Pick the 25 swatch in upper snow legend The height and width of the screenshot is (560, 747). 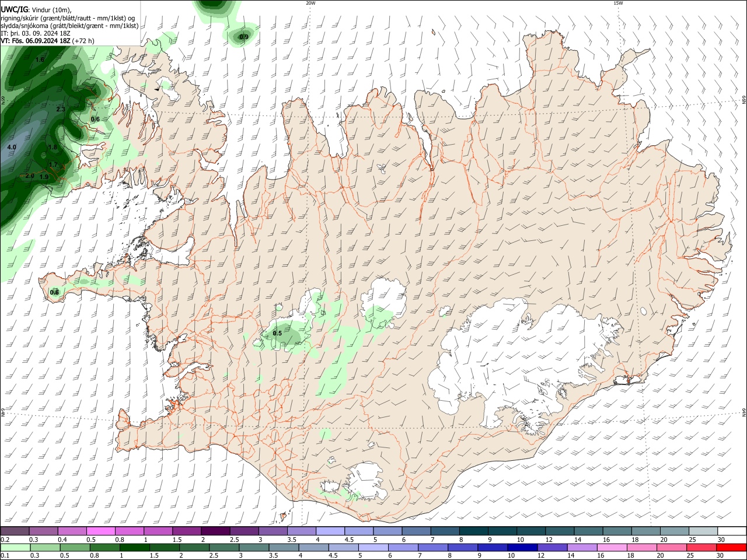pos(703,531)
